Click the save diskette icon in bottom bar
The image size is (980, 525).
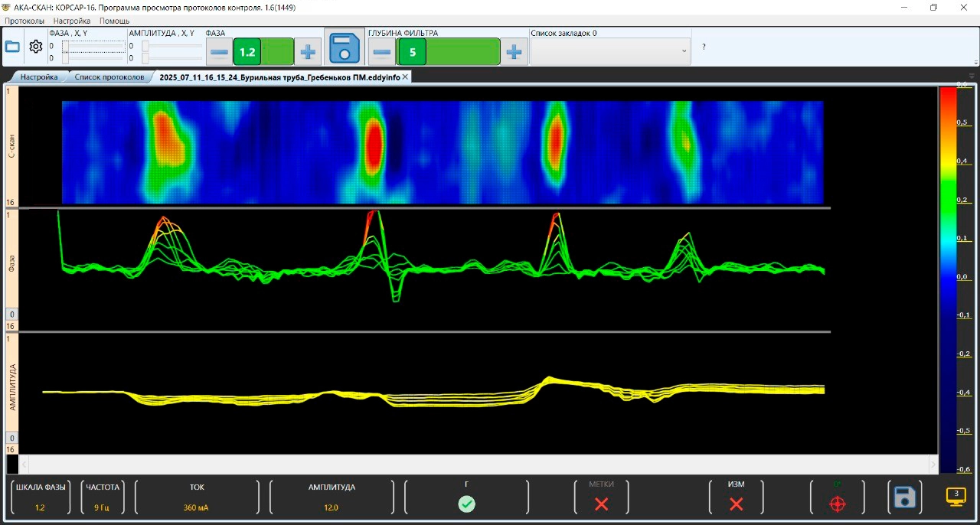(904, 497)
